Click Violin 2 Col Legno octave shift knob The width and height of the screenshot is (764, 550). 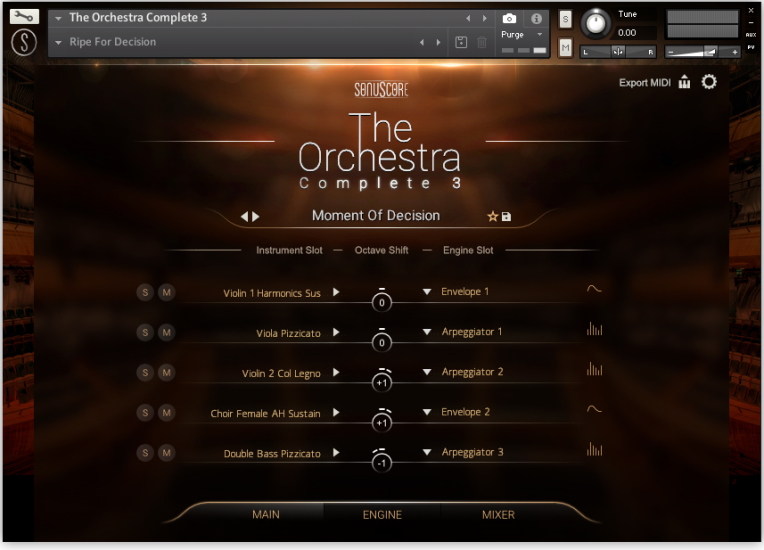coord(382,382)
